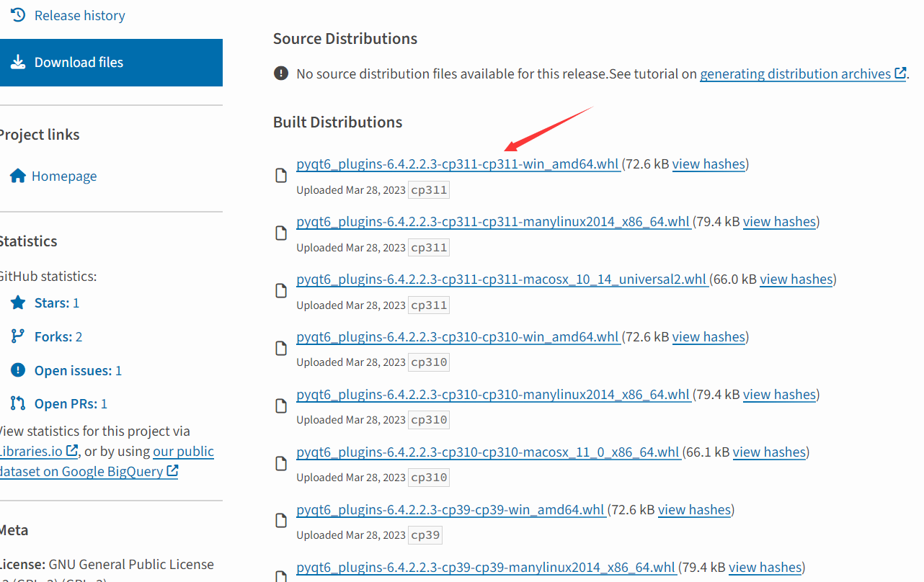Click the star icon beside Stars

(18, 303)
